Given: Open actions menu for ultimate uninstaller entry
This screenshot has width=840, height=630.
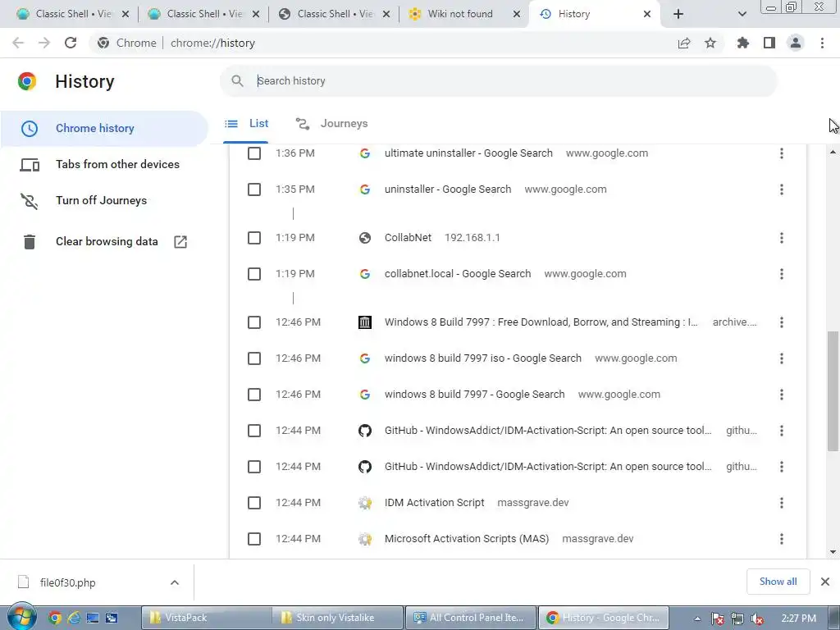Looking at the screenshot, I should click(x=782, y=153).
